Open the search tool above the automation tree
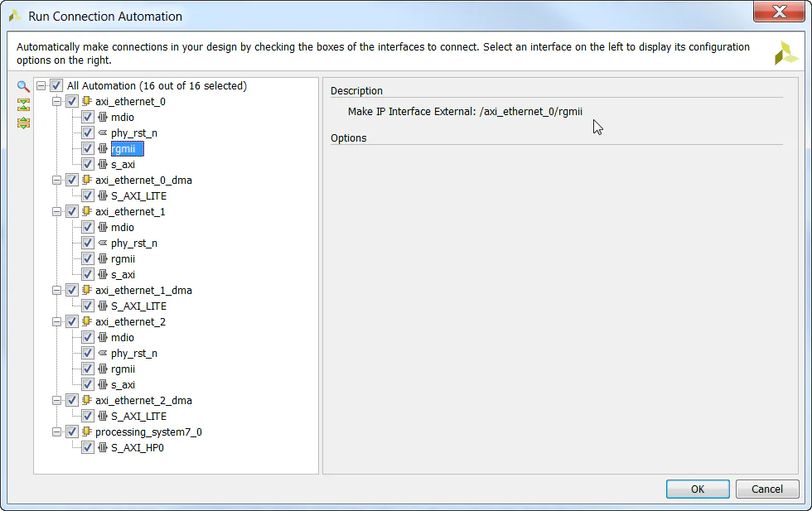Viewport: 812px width, 511px height. pyautogui.click(x=22, y=86)
